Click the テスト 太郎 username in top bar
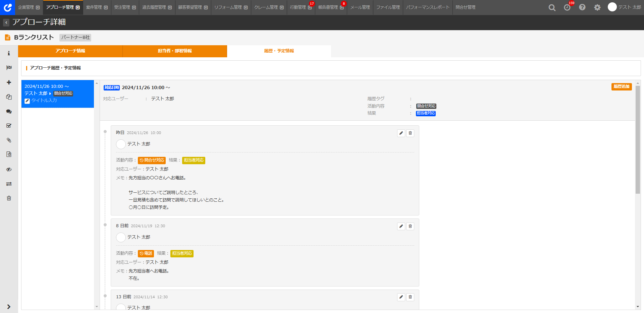 pos(630,7)
